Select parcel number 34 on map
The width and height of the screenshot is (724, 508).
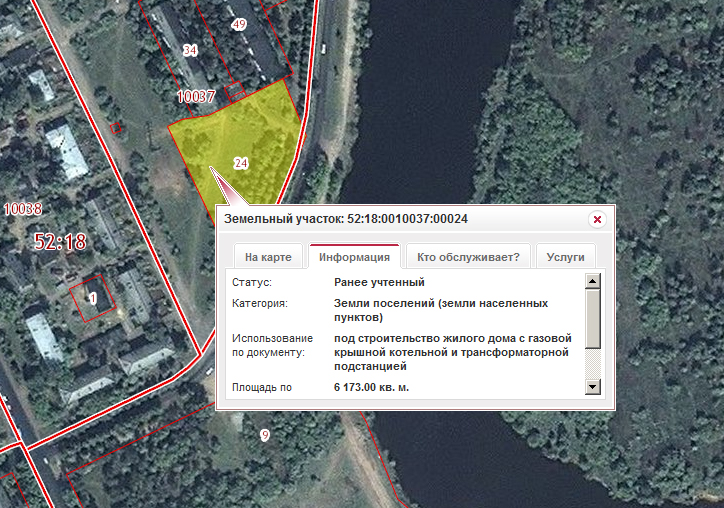pyautogui.click(x=190, y=50)
